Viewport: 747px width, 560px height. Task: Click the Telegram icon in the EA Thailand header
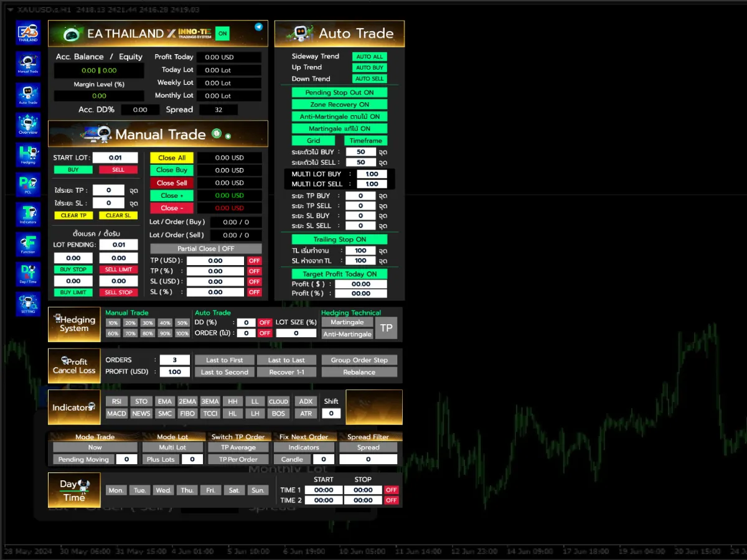click(259, 27)
